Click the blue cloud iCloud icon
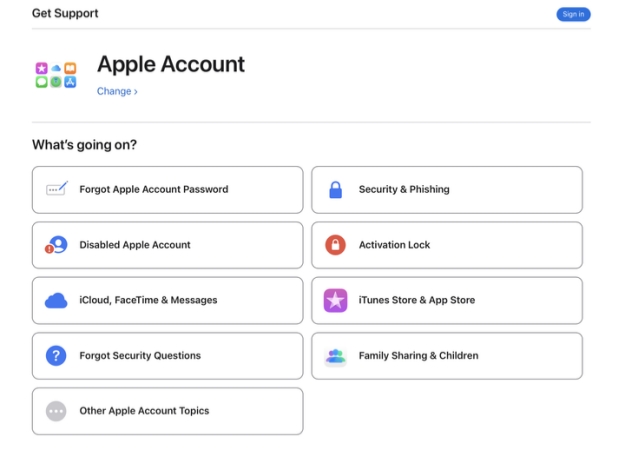625x450 pixels. (56, 301)
